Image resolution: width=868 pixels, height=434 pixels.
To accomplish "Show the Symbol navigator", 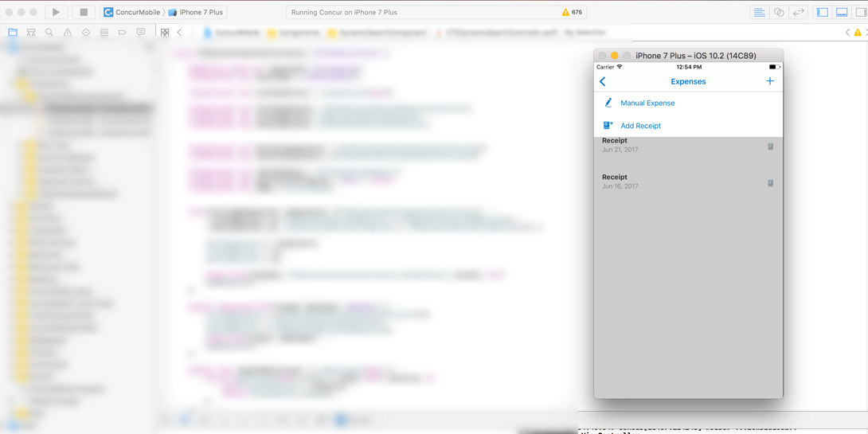I will tap(31, 32).
